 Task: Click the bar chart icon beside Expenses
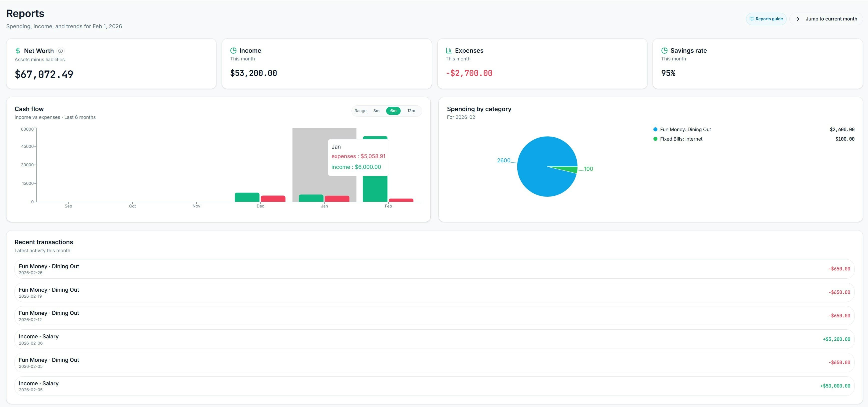(449, 50)
